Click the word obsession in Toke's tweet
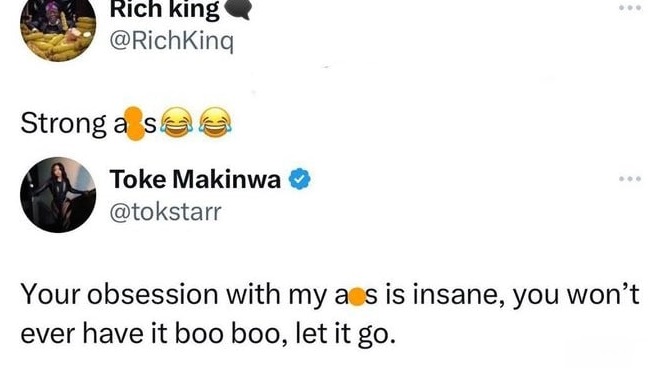Image resolution: width=648 pixels, height=371 pixels. 152,295
